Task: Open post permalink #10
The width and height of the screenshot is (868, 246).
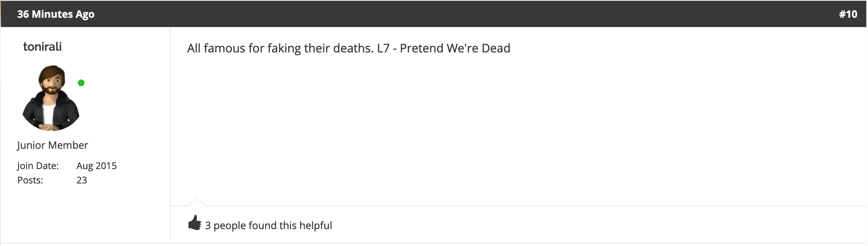Action: 848,14
